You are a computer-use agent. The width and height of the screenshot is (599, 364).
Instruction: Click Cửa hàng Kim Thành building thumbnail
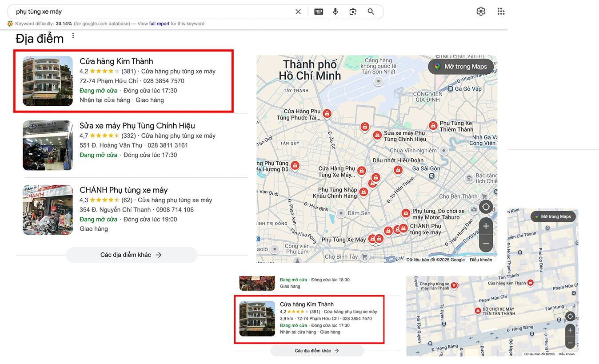[48, 81]
